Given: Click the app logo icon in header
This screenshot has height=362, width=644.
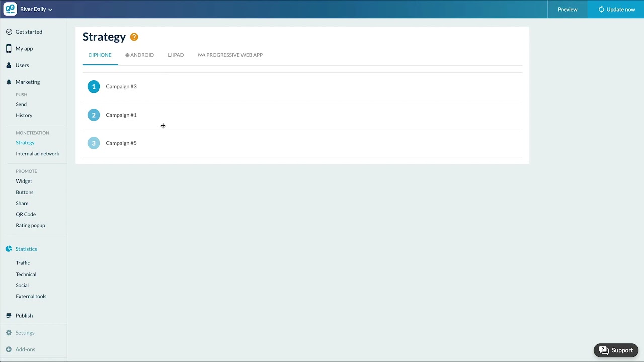Looking at the screenshot, I should pyautogui.click(x=10, y=9).
